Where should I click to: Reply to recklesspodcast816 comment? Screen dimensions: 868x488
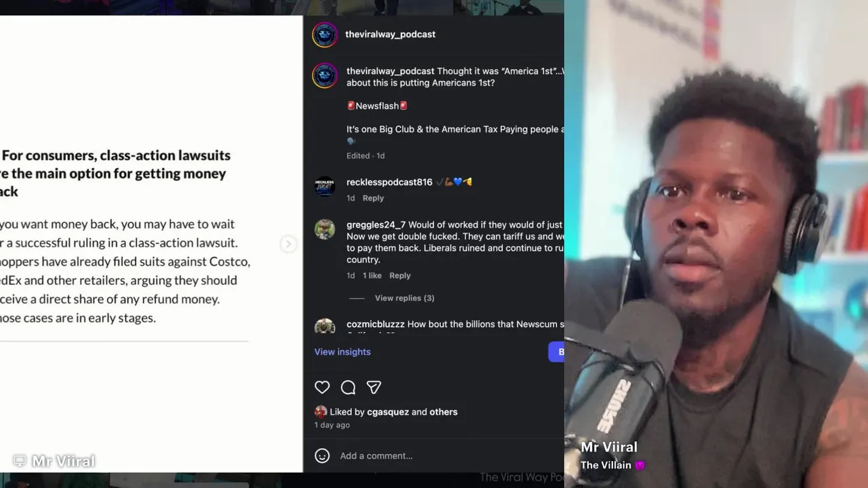[373, 198]
